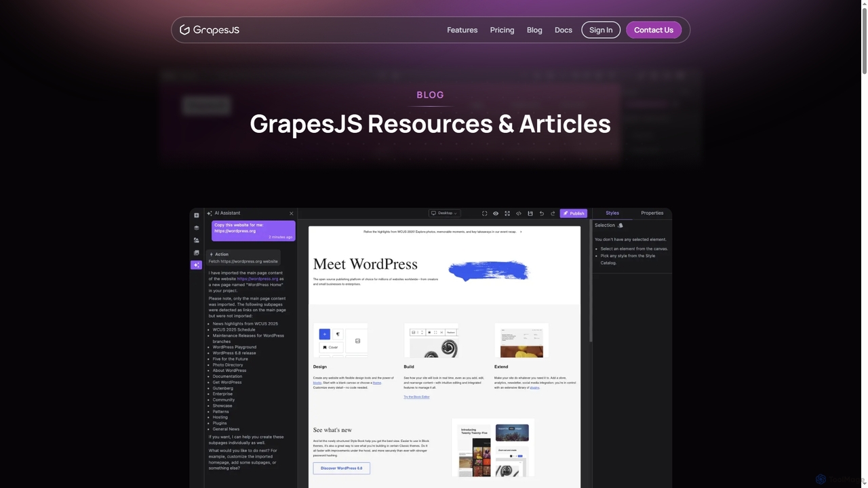Click the 'GrapesJS Resources & Articles' heading
Screen dimensions: 868x488
click(x=431, y=124)
